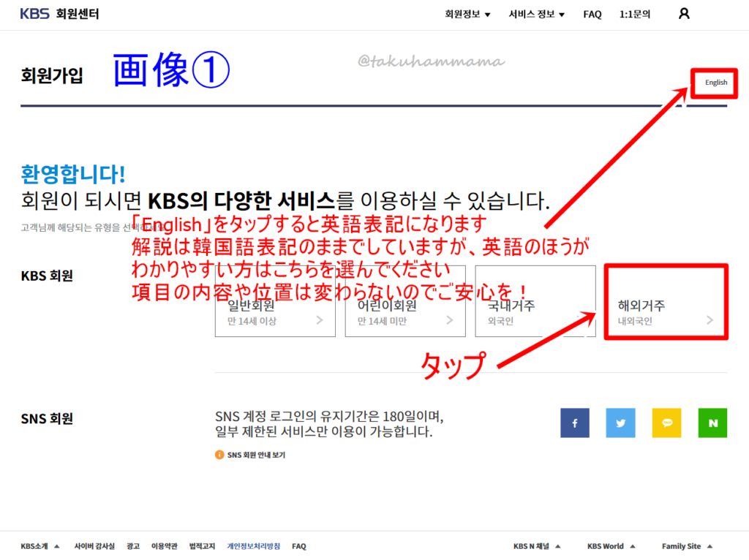The height and width of the screenshot is (560, 749).
Task: Expand the KBS N 채널 footer list
Action: tap(536, 546)
